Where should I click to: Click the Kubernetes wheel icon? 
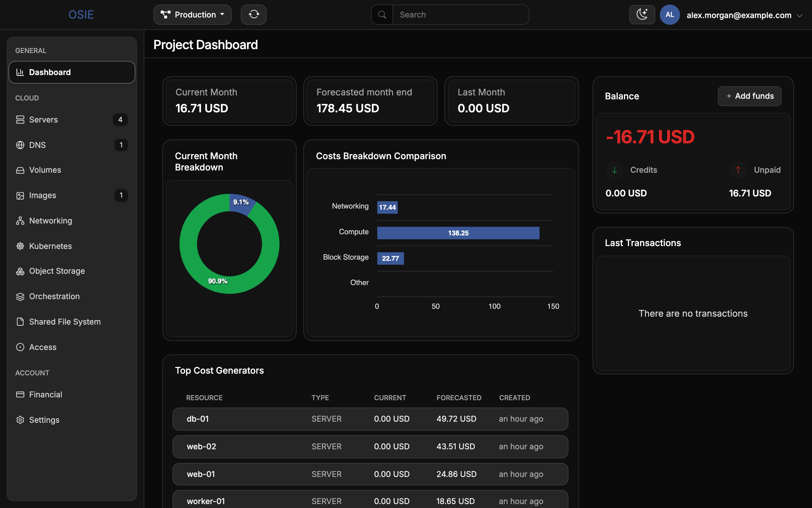(20, 246)
